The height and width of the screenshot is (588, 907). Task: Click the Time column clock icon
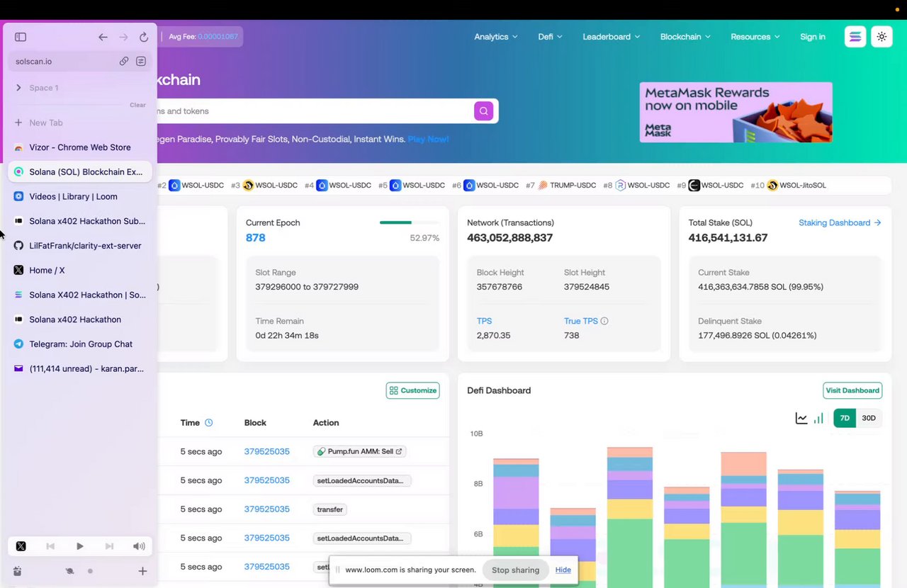[208, 423]
